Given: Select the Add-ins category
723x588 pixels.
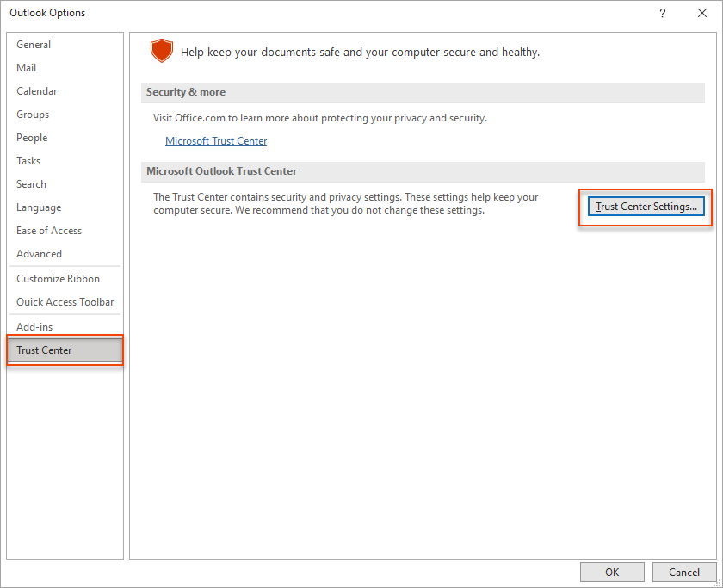Looking at the screenshot, I should pyautogui.click(x=34, y=327).
